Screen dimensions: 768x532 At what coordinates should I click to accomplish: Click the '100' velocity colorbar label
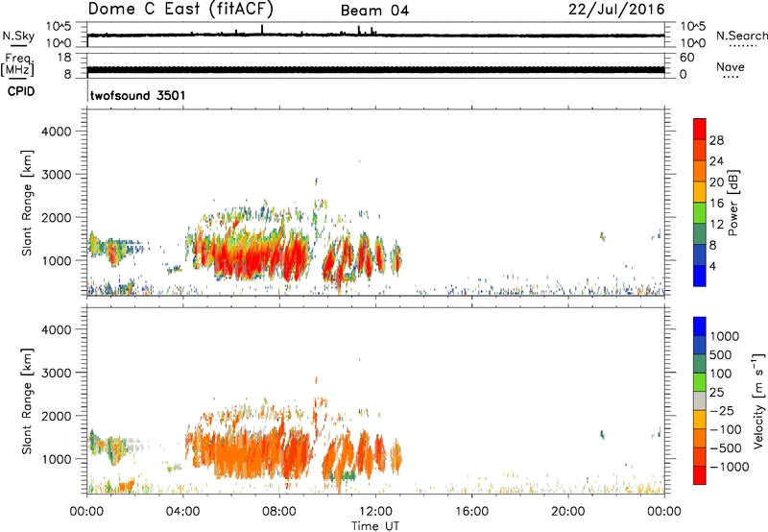(x=721, y=374)
